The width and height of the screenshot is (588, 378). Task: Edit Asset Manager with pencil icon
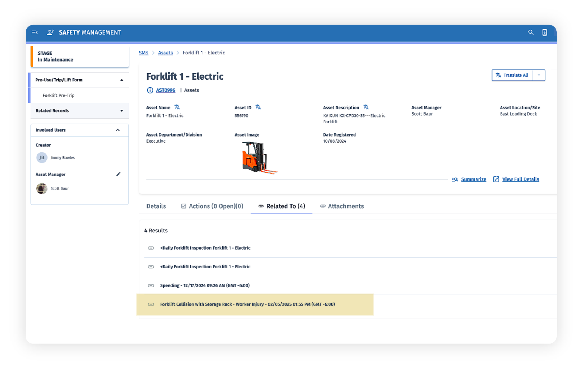pos(118,174)
